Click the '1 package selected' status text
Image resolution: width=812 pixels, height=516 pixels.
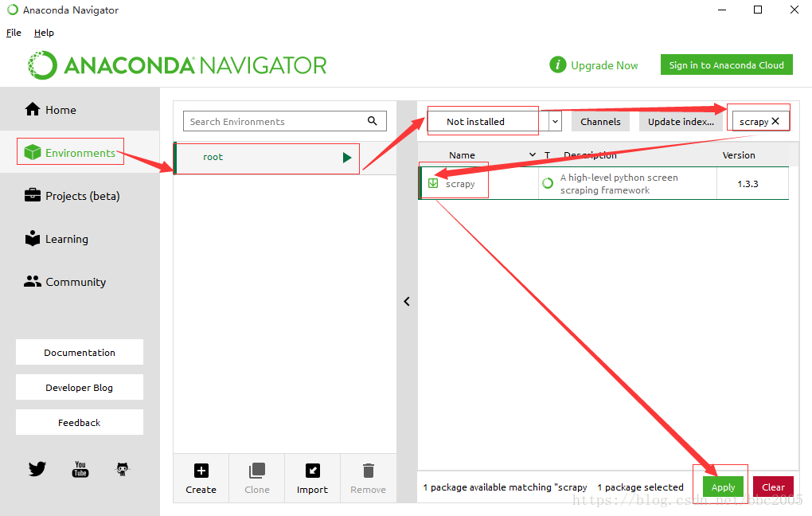coord(640,487)
